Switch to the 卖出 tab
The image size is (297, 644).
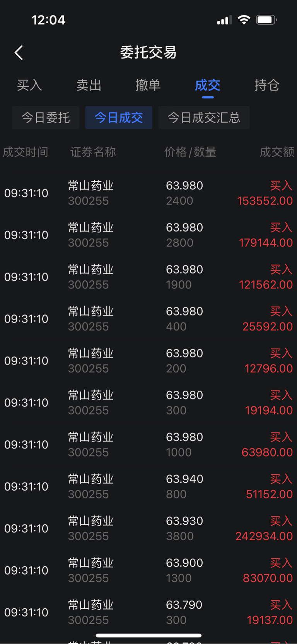click(x=89, y=85)
